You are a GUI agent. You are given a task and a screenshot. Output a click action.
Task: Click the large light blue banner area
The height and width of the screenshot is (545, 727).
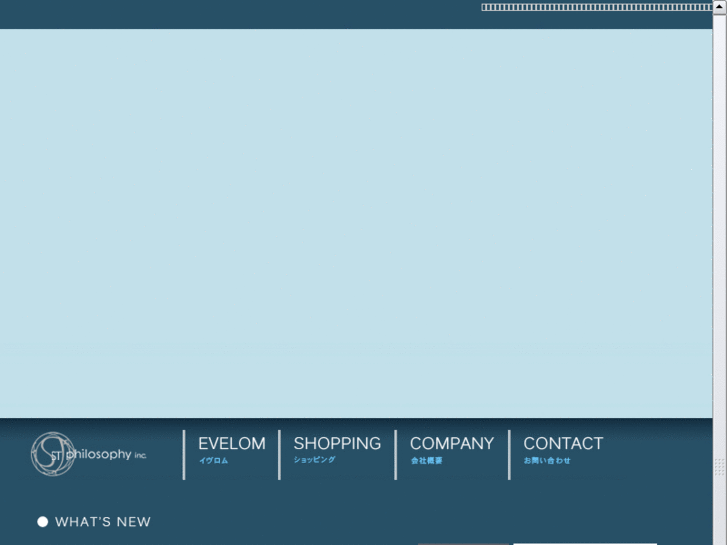pos(356,223)
